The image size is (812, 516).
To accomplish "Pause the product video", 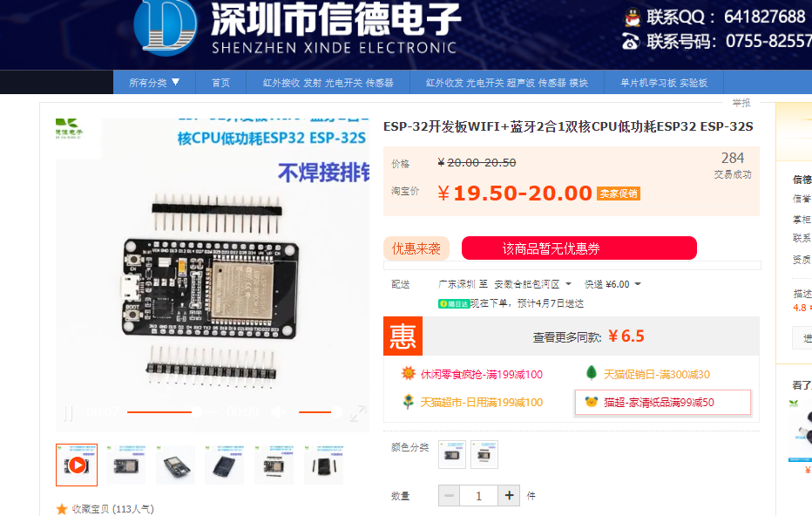I will [68, 413].
